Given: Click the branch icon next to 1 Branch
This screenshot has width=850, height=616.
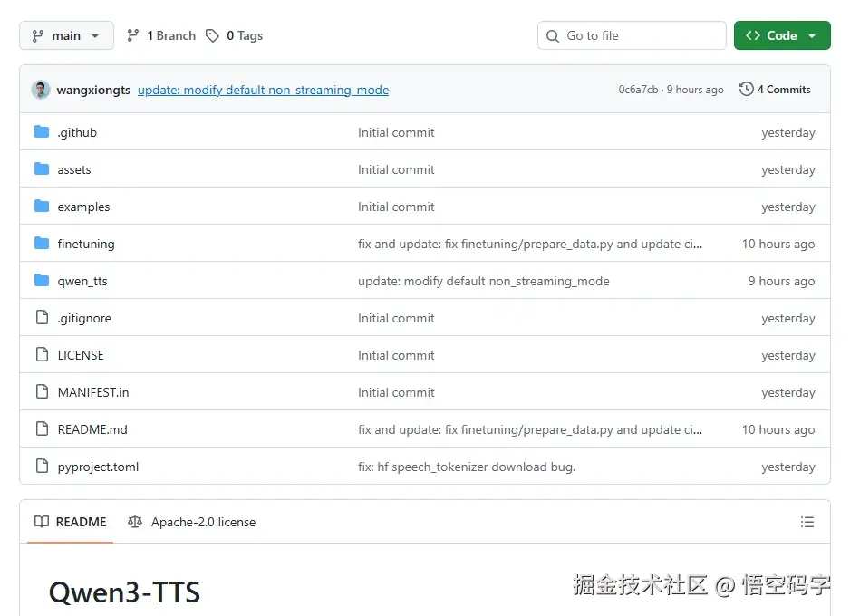Looking at the screenshot, I should coord(133,35).
